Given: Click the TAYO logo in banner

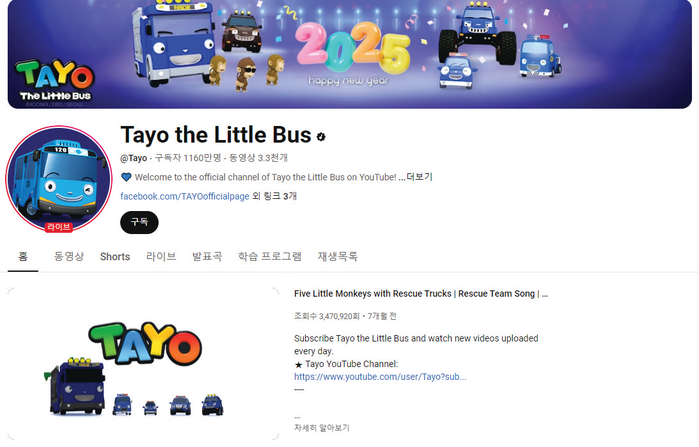Looking at the screenshot, I should coord(54,80).
